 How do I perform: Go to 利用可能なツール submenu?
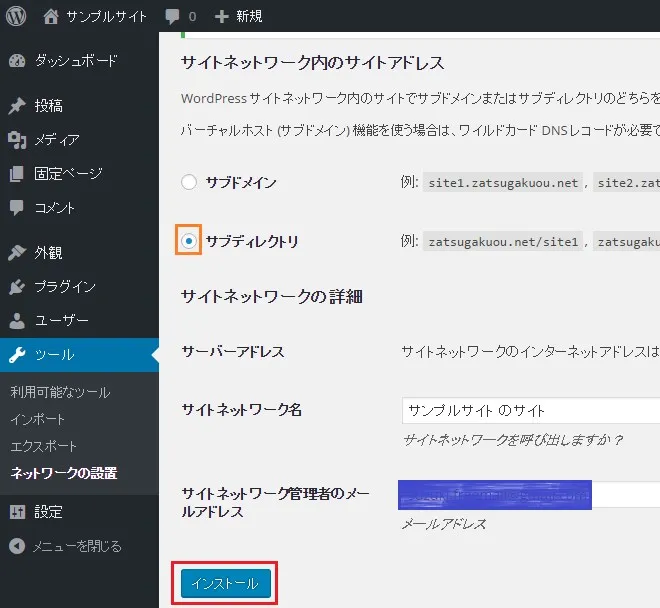tap(60, 392)
